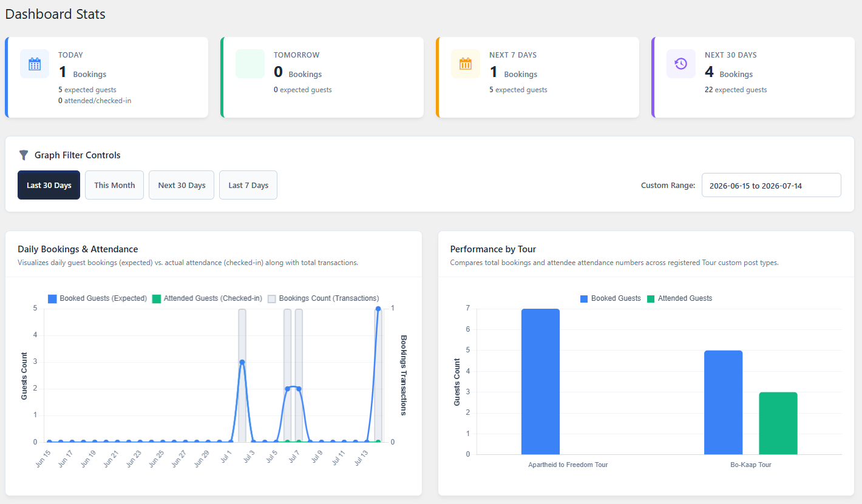This screenshot has width=862, height=504.
Task: Click the Dashboard Stats heading
Action: coord(55,14)
